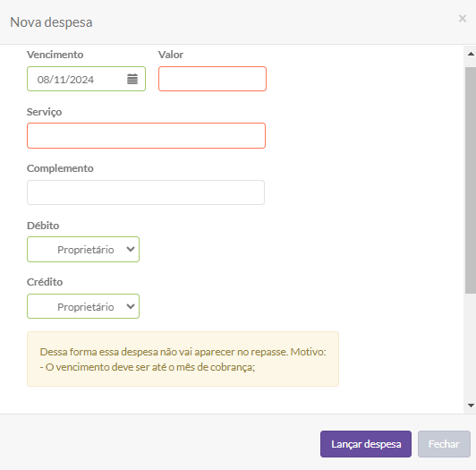Focus the Vencimento date field 08/11/2024

(x=86, y=79)
